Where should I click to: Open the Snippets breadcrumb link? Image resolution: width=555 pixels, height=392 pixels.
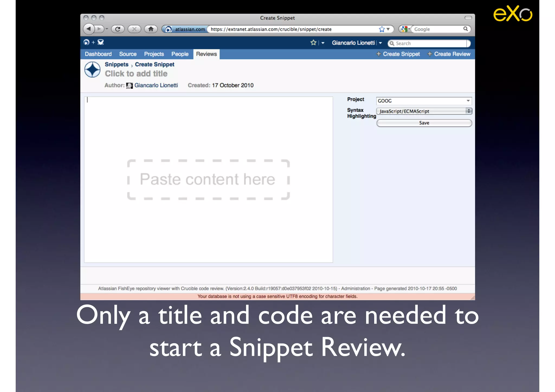[x=117, y=64]
